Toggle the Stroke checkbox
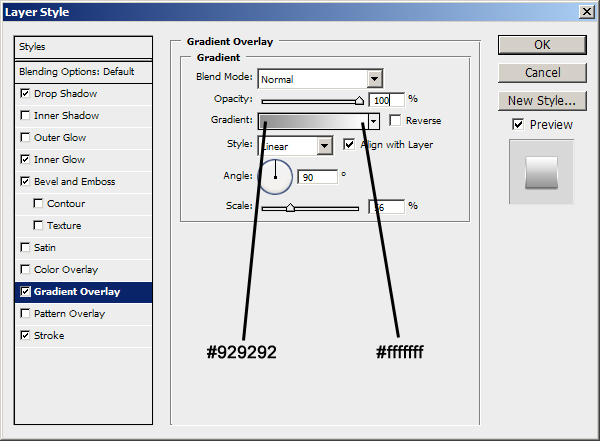600x441 pixels. pyautogui.click(x=25, y=335)
